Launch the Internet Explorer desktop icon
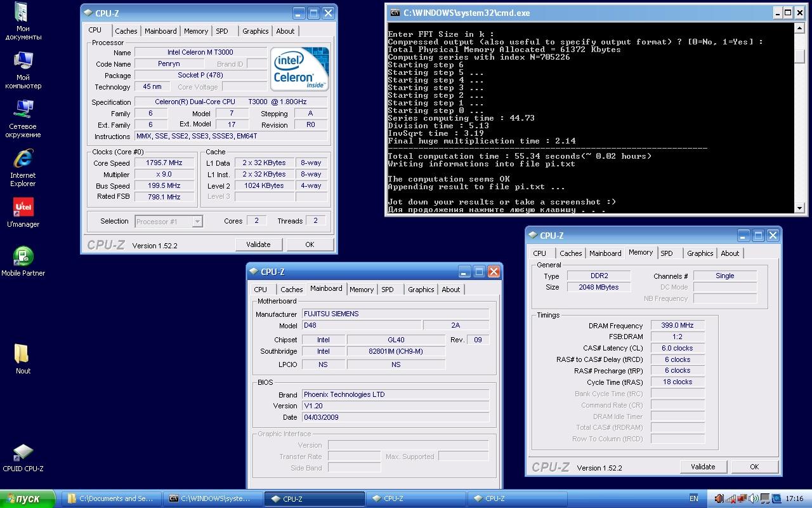Image resolution: width=812 pixels, height=508 pixels. (x=23, y=168)
